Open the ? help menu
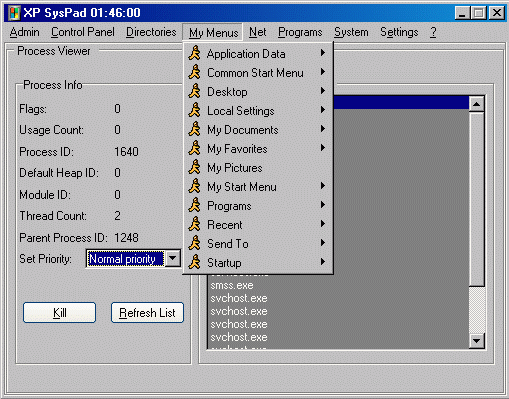 [x=433, y=32]
